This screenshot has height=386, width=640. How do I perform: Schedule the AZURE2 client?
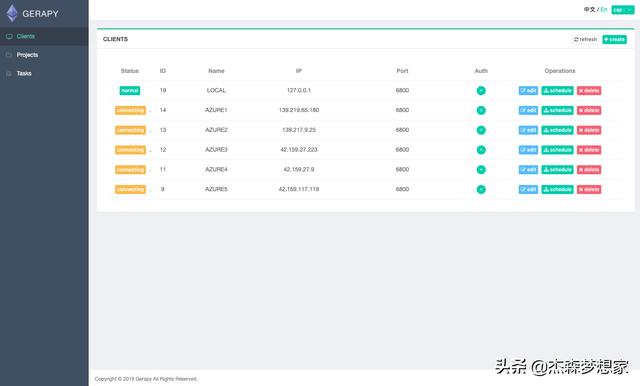point(557,130)
